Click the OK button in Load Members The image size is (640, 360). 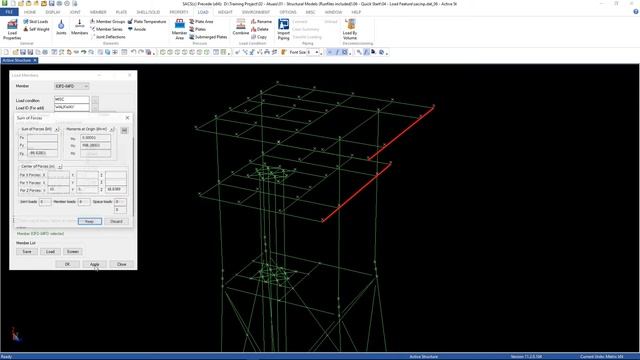(x=67, y=264)
